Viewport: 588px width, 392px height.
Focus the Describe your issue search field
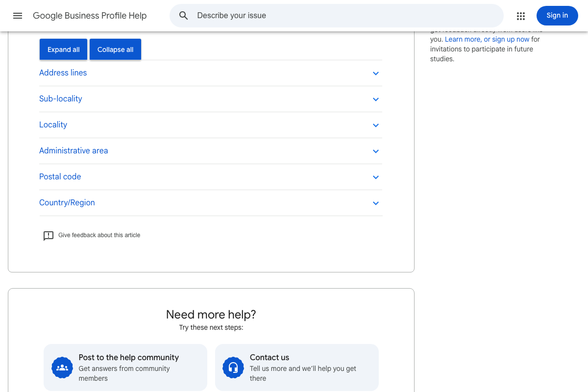336,16
